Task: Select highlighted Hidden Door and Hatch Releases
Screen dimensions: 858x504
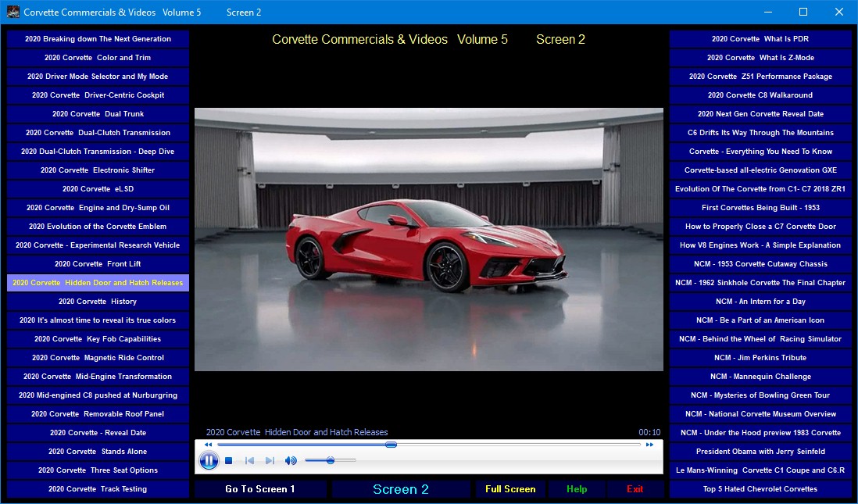Action: pos(98,283)
